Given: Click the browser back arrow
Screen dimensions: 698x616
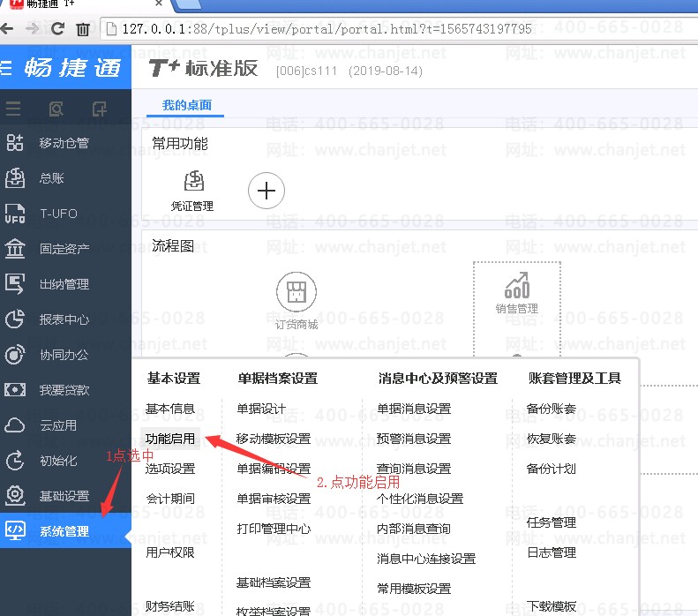Looking at the screenshot, I should [x=6, y=29].
